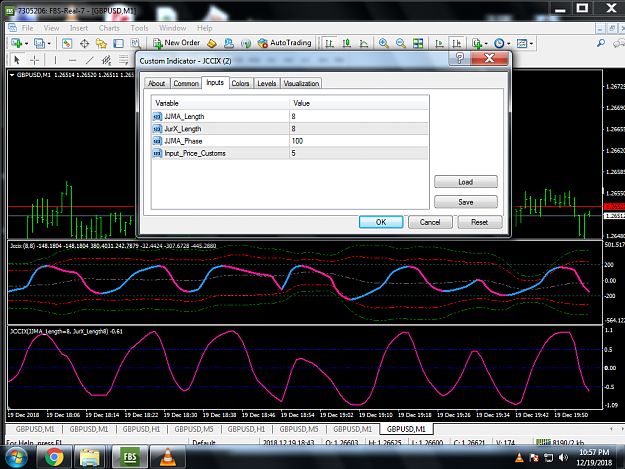
Task: Open the Navigator folder-star icon
Action: pyautogui.click(x=101, y=43)
